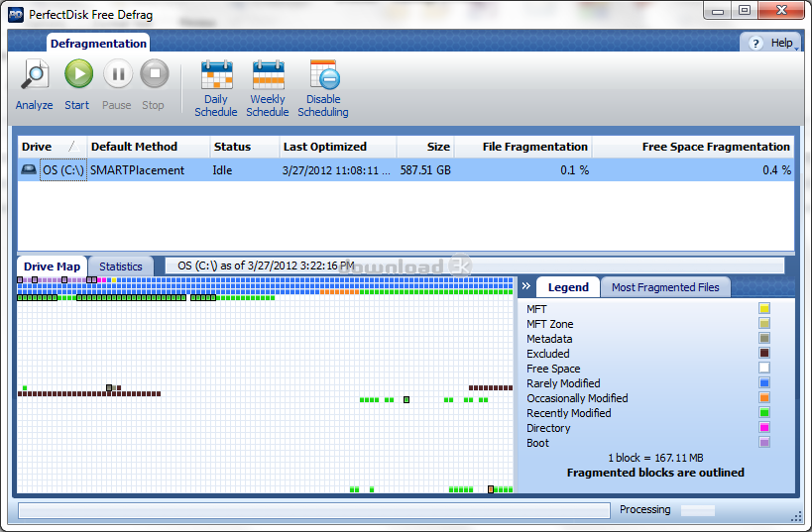Click the Pause button icon
The height and width of the screenshot is (532, 812).
click(118, 73)
